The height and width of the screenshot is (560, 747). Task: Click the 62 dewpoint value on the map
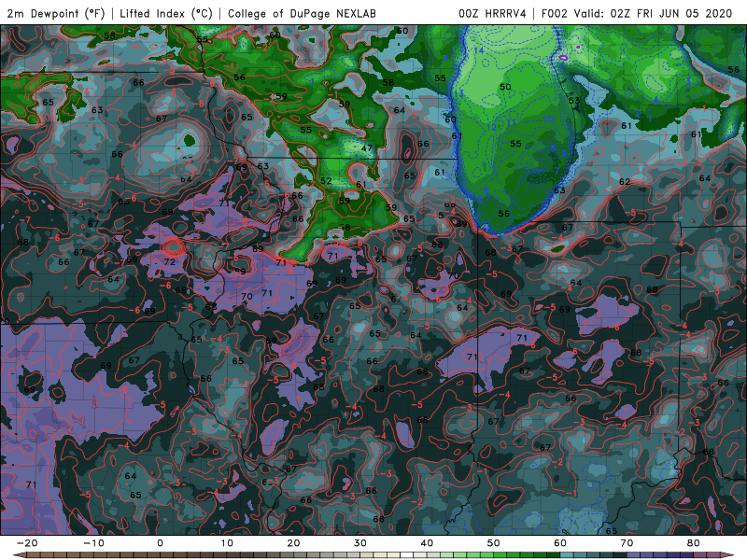(625, 182)
